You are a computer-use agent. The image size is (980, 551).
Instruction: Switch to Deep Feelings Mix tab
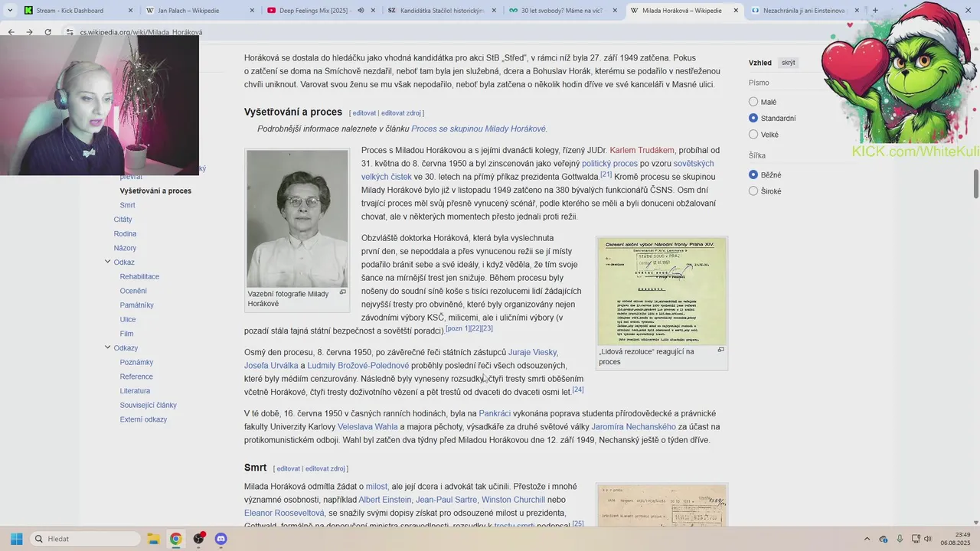pyautogui.click(x=320, y=11)
